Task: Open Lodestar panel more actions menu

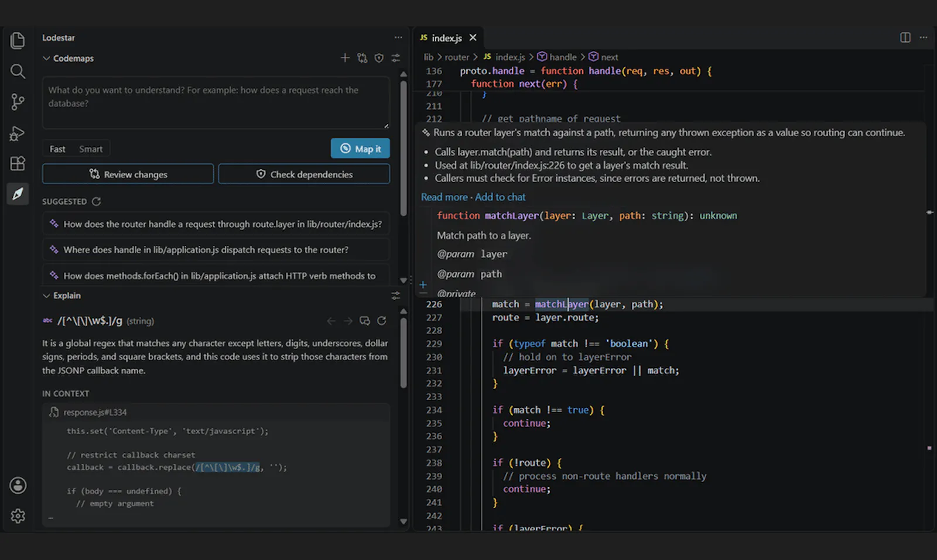Action: pyautogui.click(x=398, y=37)
